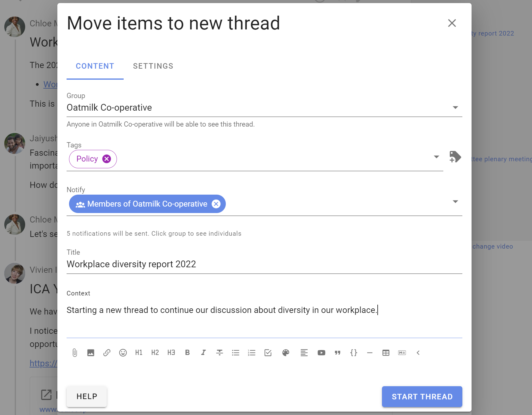
Task: Select the Content tab
Action: click(x=95, y=66)
